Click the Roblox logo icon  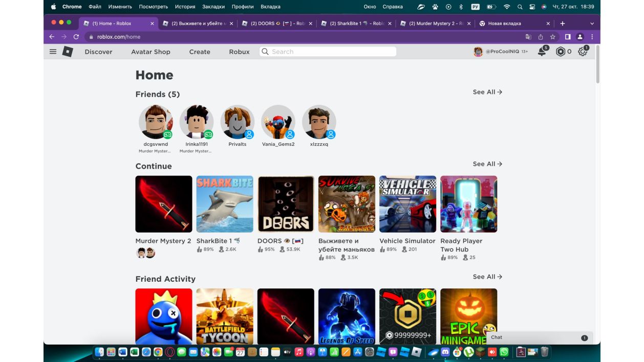[68, 52]
